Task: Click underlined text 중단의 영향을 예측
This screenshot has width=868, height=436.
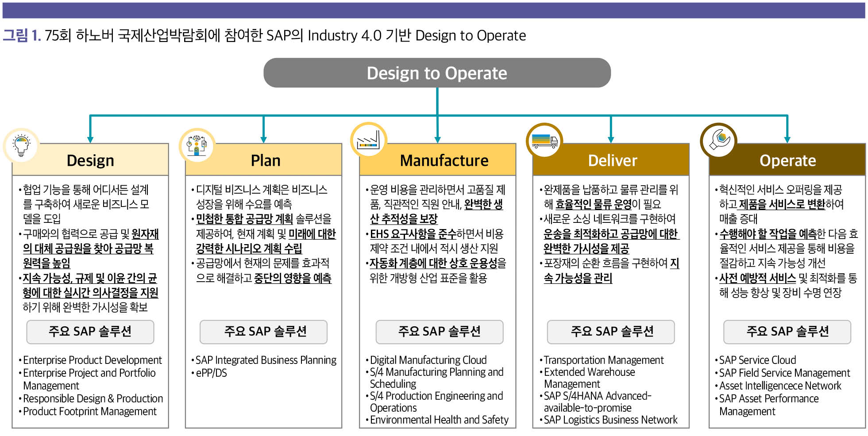Action: tap(293, 278)
